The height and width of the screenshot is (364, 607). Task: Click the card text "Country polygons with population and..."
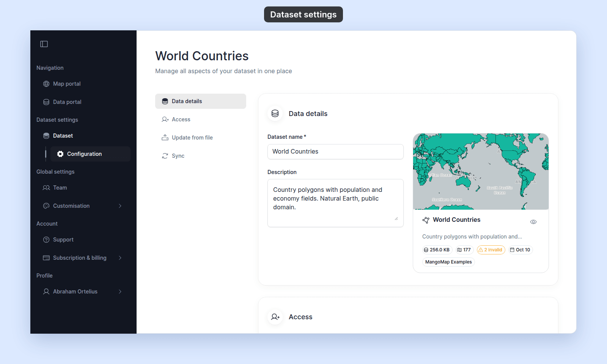(x=472, y=237)
